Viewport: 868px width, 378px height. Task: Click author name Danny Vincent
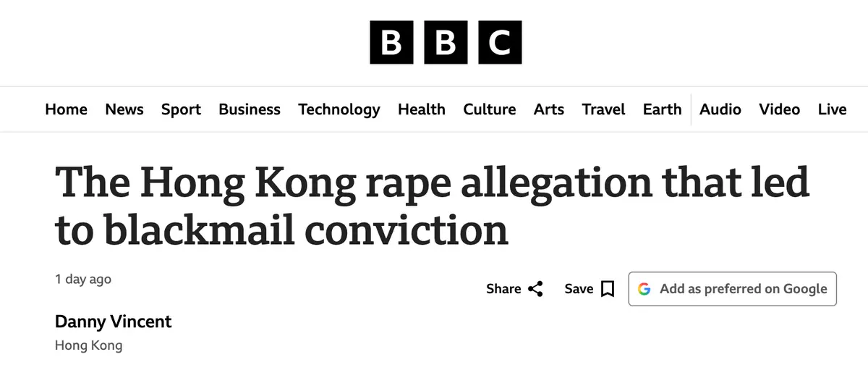click(x=114, y=322)
